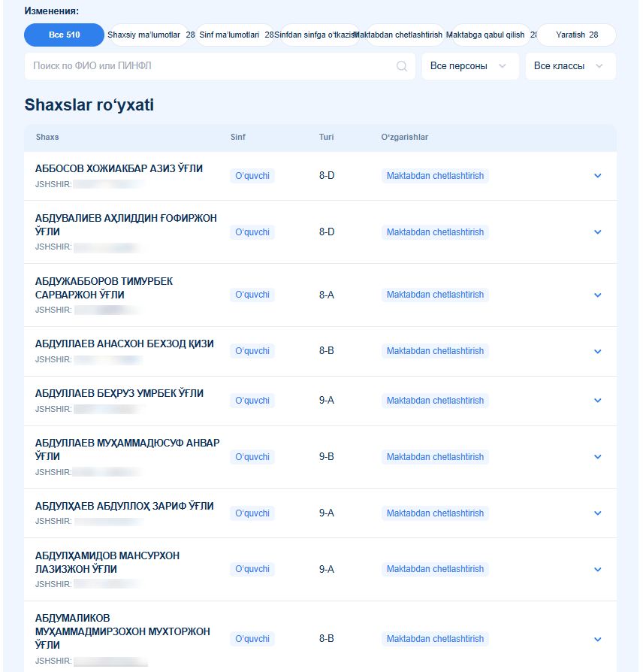The image size is (643, 672).
Task: Select name 'АБДУМАЛИКОВ МУҲАММАДМИРЗОХОН МУХТОРЖОН ЎҒЛИ'
Action: click(x=122, y=631)
